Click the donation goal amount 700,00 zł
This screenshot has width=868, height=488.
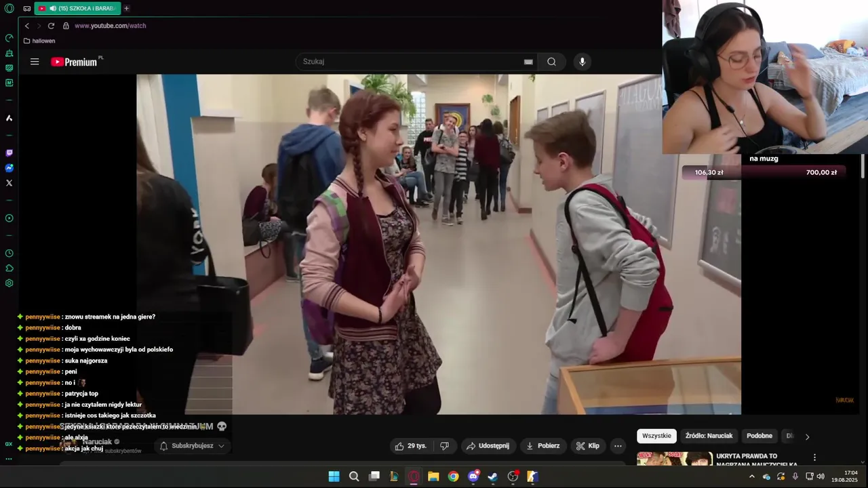(821, 172)
